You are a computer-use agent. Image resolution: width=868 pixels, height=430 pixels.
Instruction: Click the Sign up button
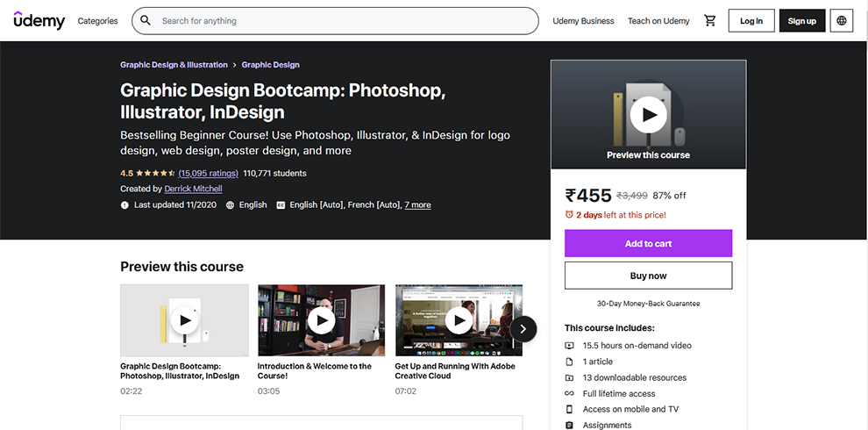click(802, 20)
